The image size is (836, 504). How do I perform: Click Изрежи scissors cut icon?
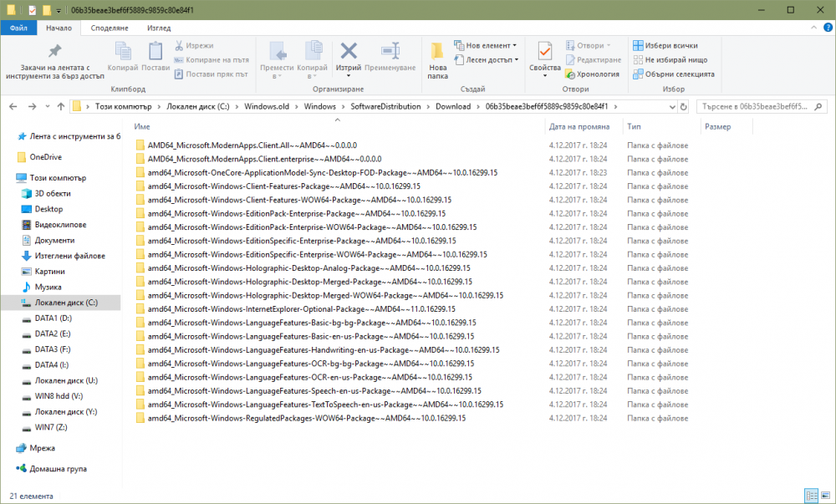coord(195,46)
